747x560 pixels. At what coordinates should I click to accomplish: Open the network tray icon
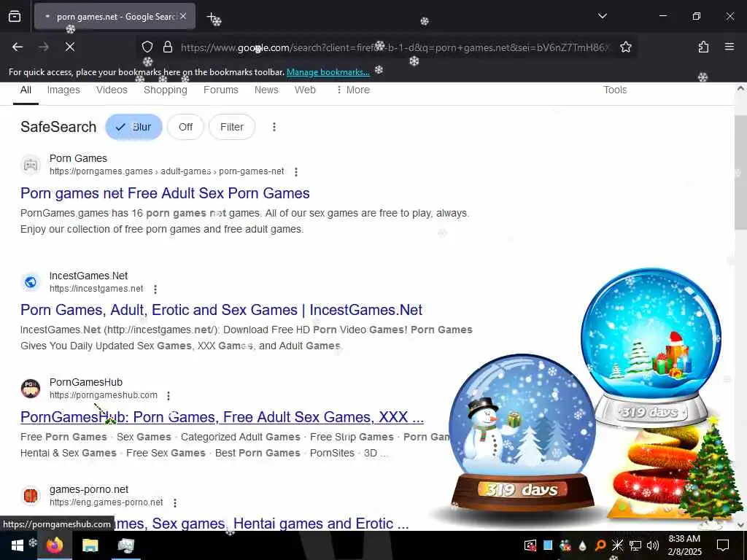[635, 545]
